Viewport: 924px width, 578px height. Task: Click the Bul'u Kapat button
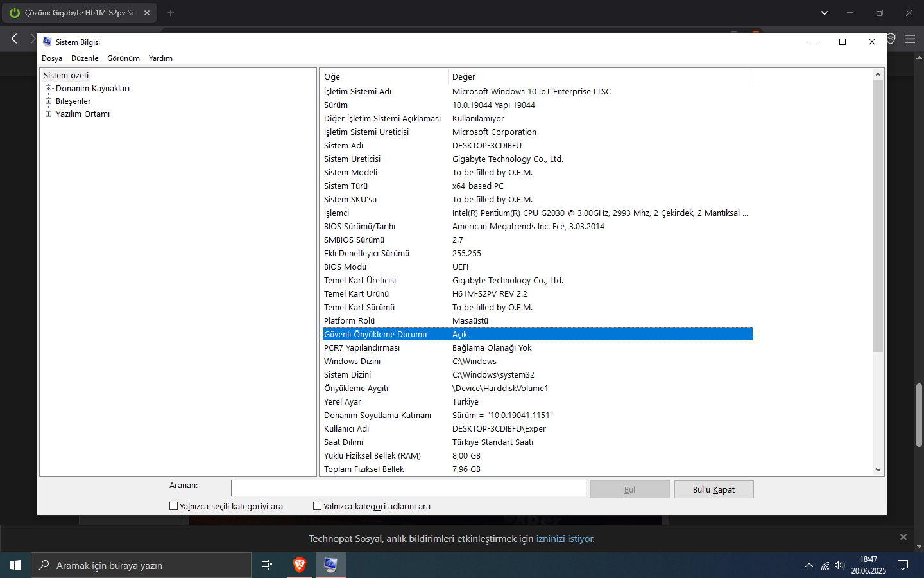pyautogui.click(x=714, y=489)
